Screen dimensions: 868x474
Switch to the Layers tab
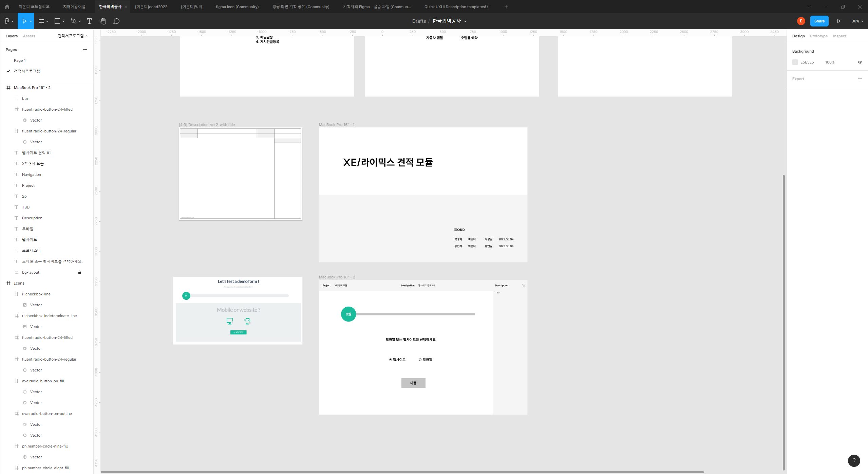[x=12, y=36]
